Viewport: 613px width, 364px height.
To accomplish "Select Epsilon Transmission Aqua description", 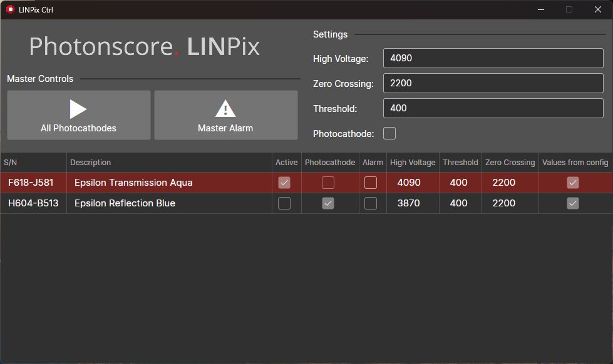I will tap(133, 183).
